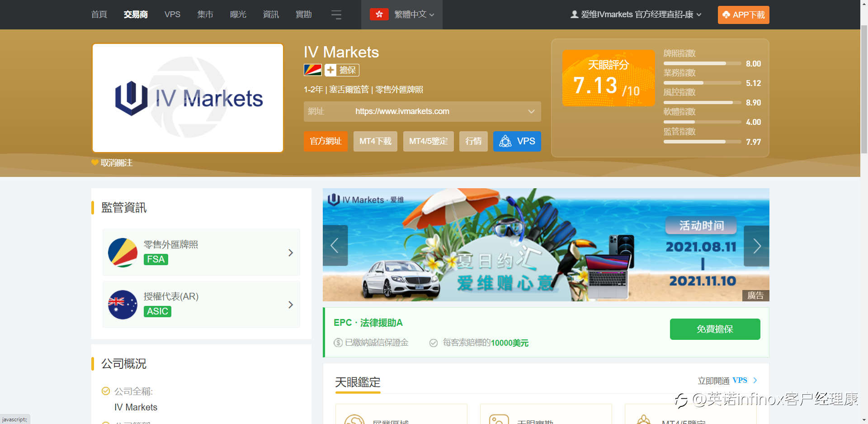Click the ivmarkets.com website URL
Viewport: 868px width, 424px height.
click(402, 111)
